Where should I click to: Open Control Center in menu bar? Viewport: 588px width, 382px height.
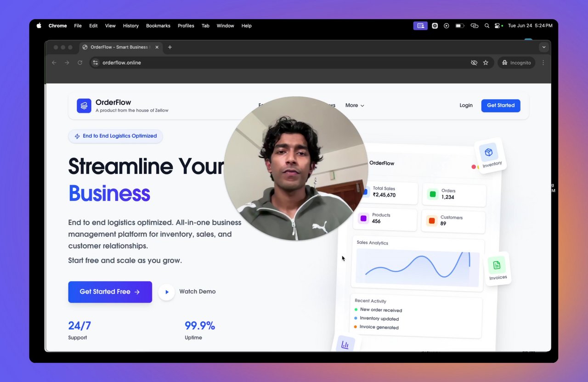(x=498, y=26)
